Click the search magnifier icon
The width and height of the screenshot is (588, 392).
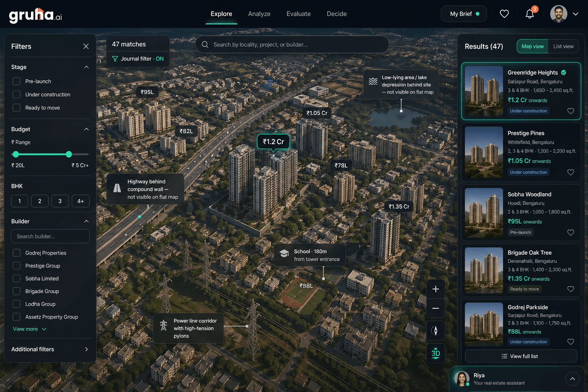[205, 44]
